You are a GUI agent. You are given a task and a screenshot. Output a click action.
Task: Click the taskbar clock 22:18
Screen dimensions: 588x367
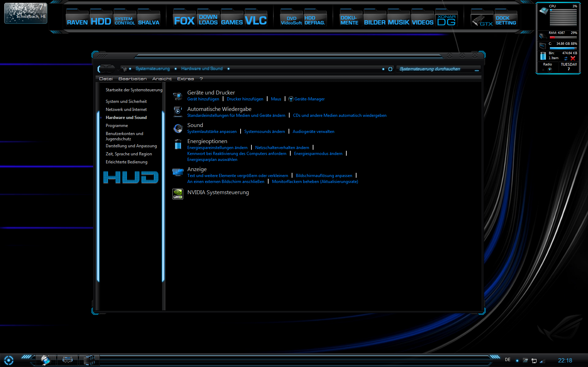point(565,360)
